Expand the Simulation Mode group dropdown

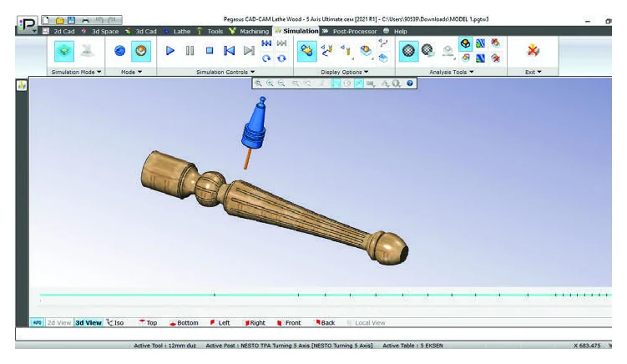pyautogui.click(x=76, y=72)
